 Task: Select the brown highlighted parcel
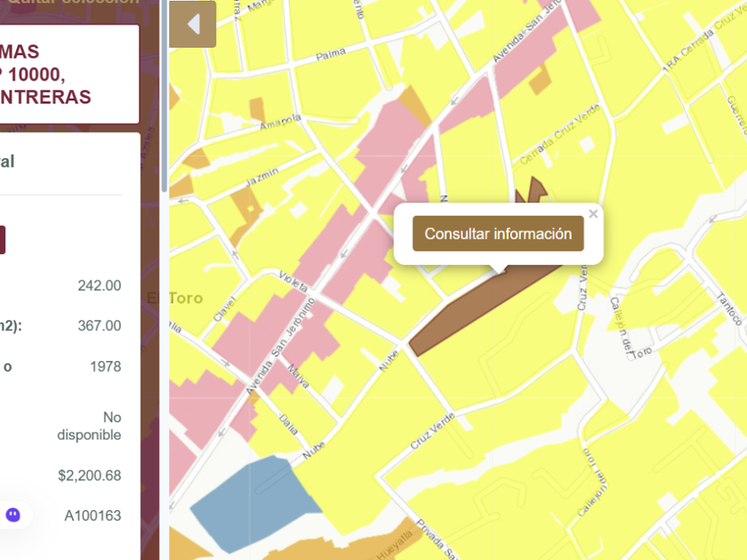tap(481, 309)
